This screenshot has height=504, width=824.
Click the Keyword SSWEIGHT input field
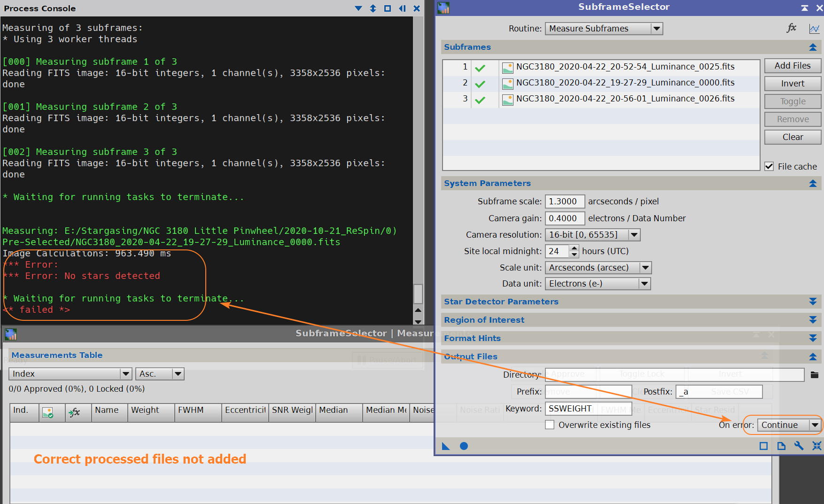point(588,409)
